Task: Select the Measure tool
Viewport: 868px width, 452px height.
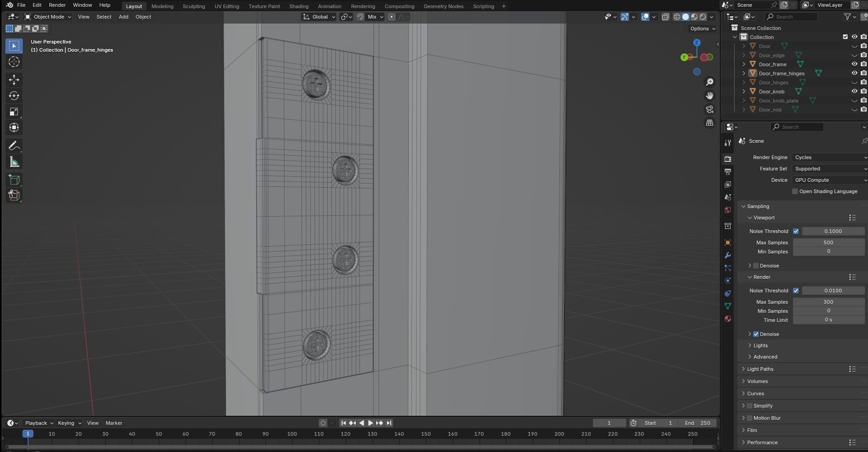Action: (x=14, y=162)
